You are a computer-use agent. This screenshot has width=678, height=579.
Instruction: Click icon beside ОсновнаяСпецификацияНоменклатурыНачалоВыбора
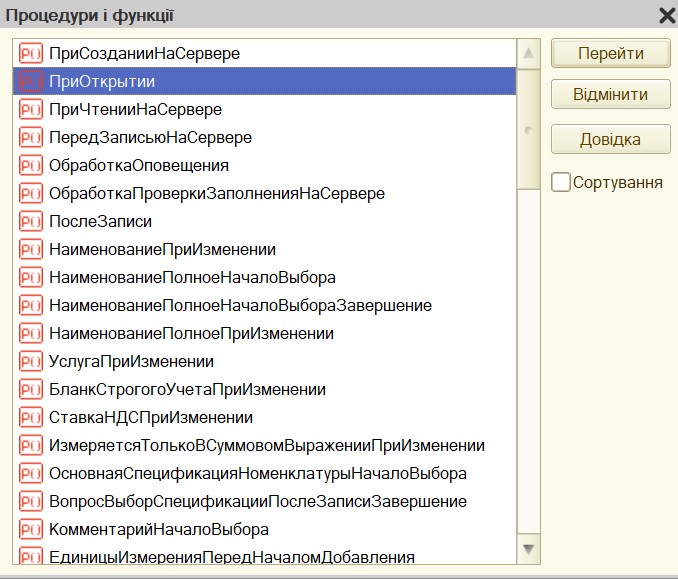(x=31, y=473)
